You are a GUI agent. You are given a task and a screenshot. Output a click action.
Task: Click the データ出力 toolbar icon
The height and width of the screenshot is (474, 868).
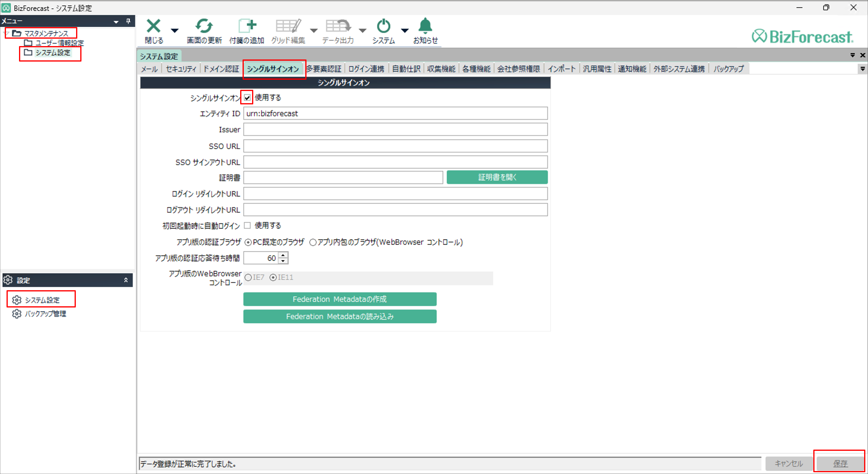338,26
